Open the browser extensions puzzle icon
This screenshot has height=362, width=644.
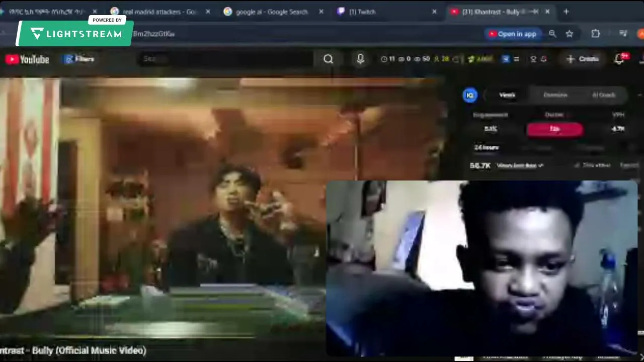(596, 34)
